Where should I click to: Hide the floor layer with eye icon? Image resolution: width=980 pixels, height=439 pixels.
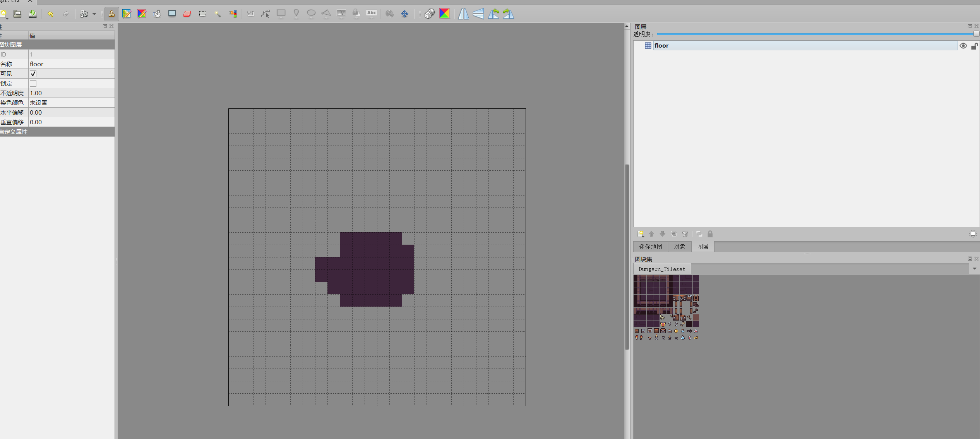[x=963, y=46]
